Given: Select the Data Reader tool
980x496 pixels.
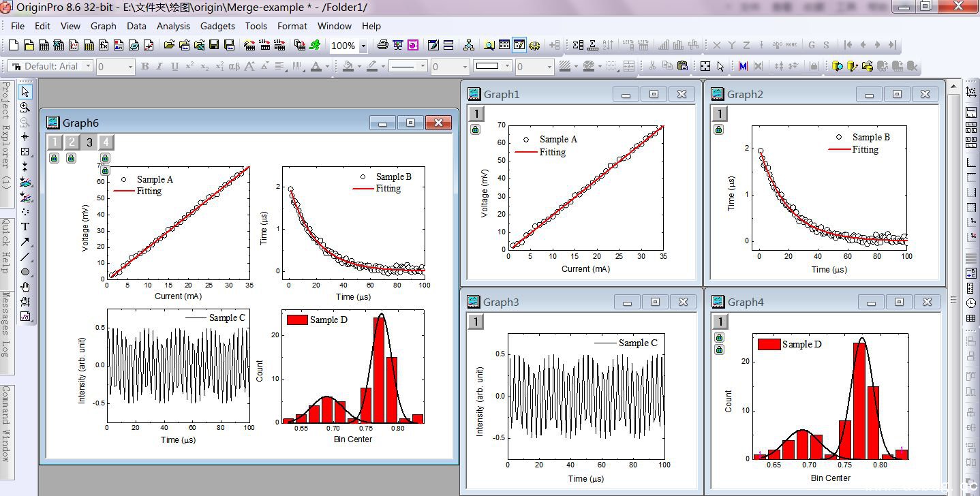Looking at the screenshot, I should (25, 151).
